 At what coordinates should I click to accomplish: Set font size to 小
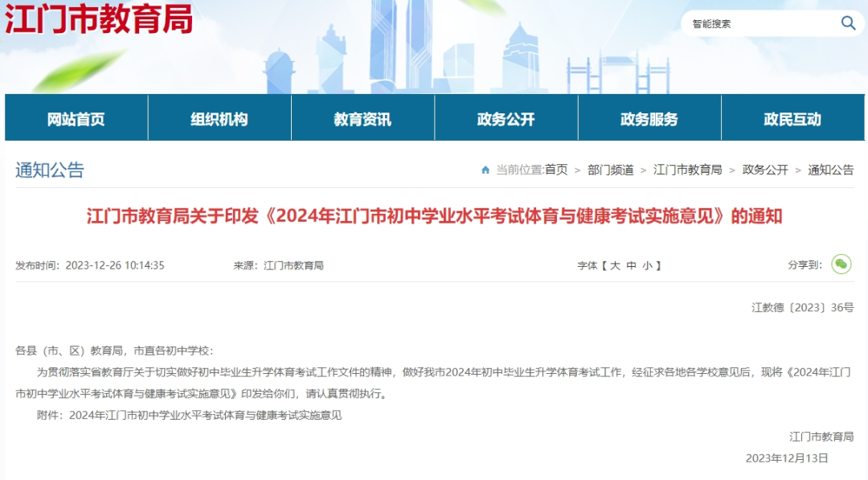coord(648,265)
